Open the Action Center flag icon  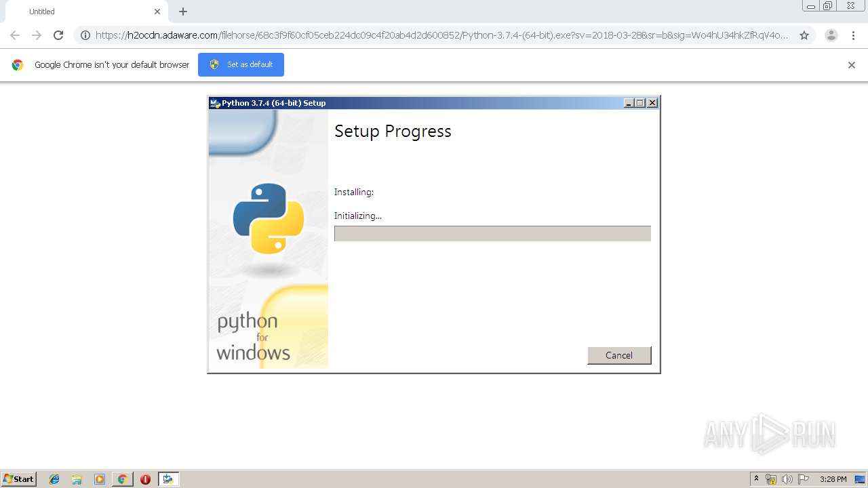(804, 479)
